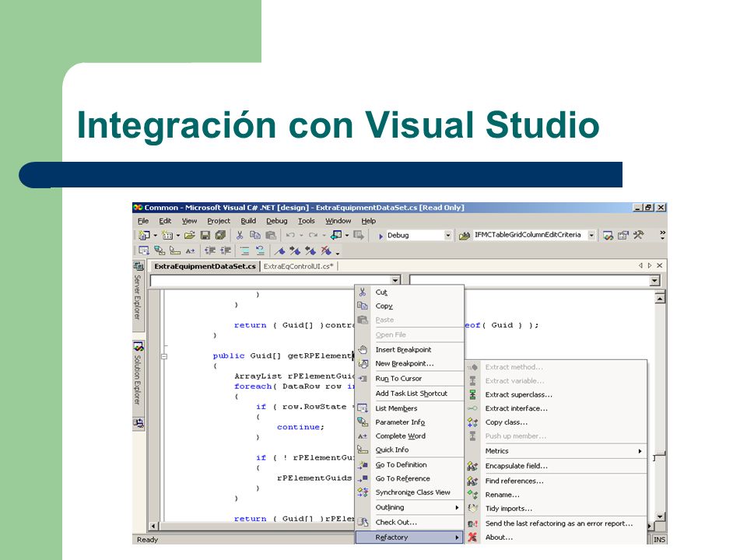Click the Clear Bookmarks flag icon
747x560 pixels.
(326, 250)
